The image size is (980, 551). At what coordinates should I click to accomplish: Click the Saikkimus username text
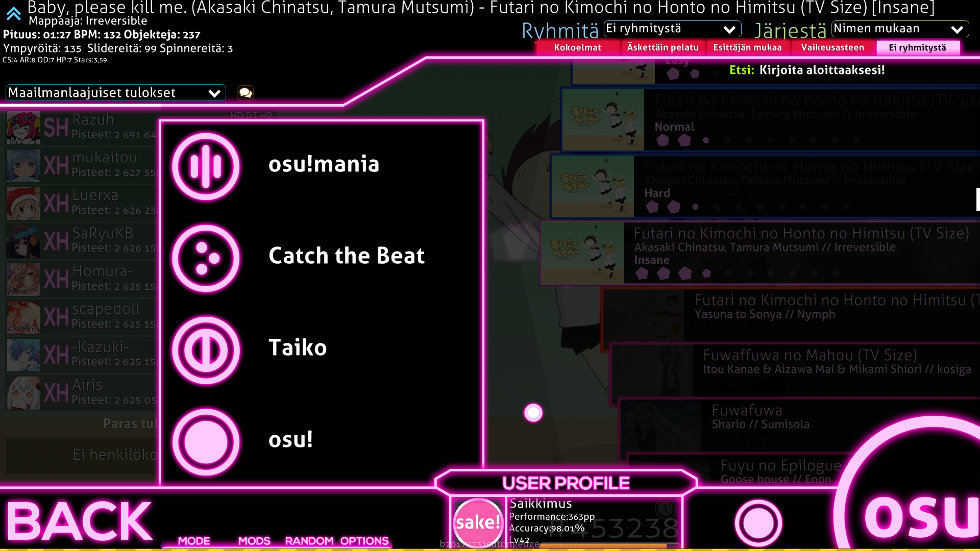(541, 504)
